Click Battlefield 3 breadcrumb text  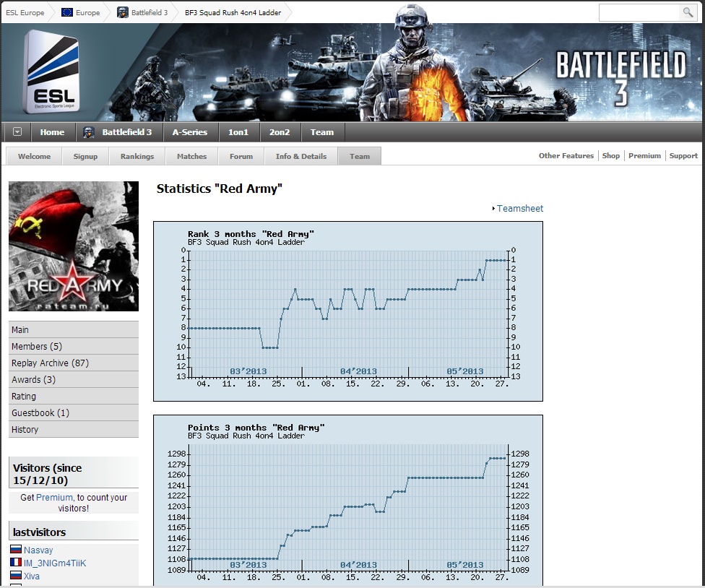click(150, 12)
